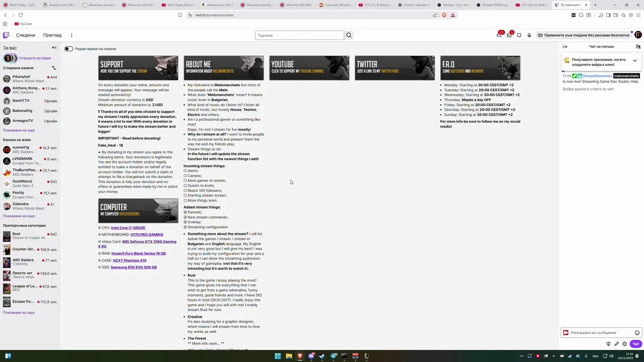Open the chat community users icon
The width and height of the screenshot is (644, 362).
(638, 47)
